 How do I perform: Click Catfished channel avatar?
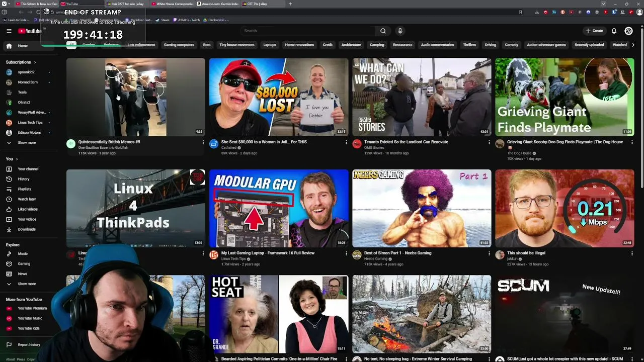coord(214,144)
